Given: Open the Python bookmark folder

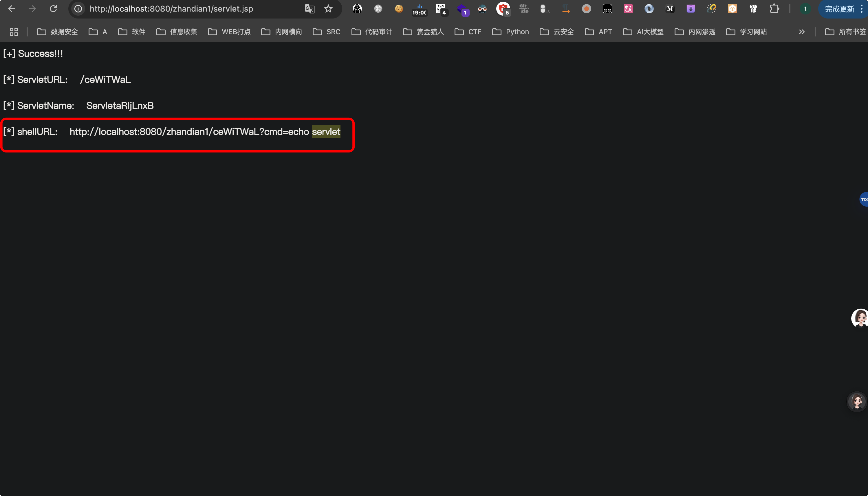Looking at the screenshot, I should pos(510,32).
